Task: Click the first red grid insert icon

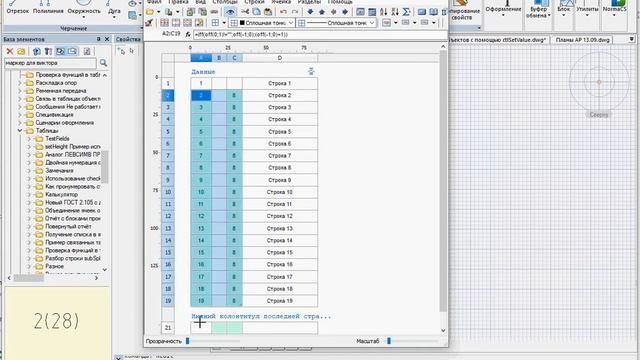Action: [164, 23]
